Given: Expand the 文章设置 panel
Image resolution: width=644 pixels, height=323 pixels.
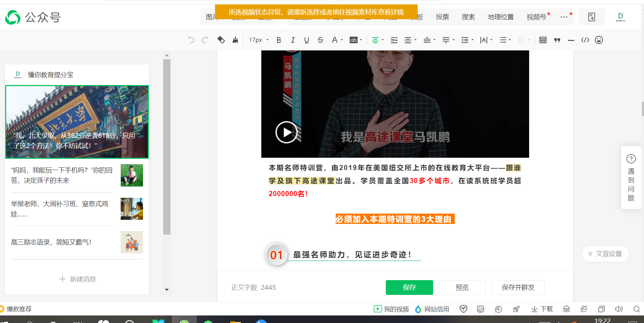Looking at the screenshot, I should pyautogui.click(x=605, y=254).
